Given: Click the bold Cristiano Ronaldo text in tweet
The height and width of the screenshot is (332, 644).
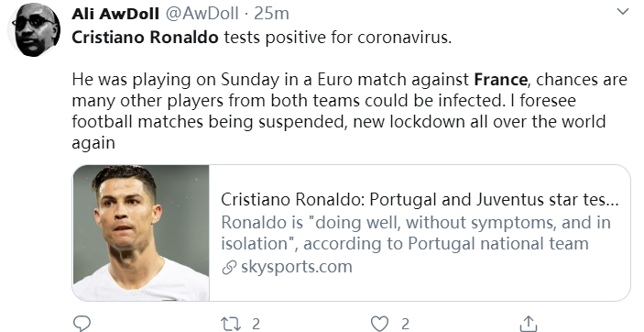Looking at the screenshot, I should (x=145, y=37).
